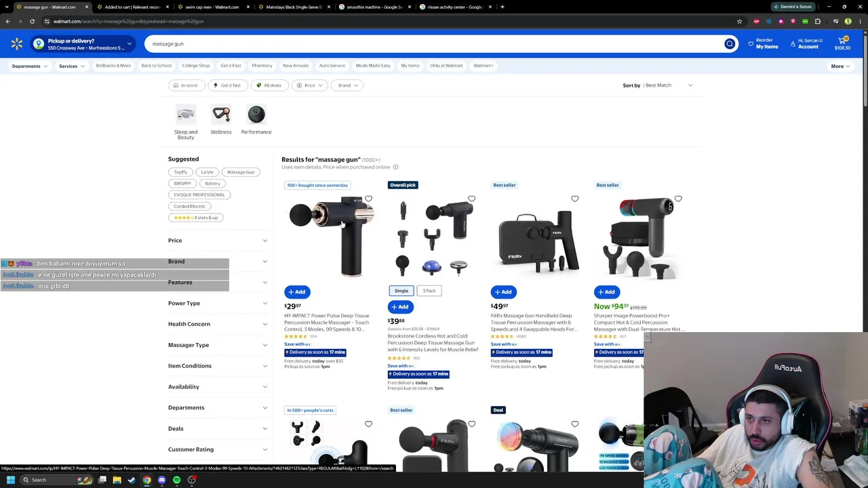Toggle the '4 stars & up' suggested filter
The width and height of the screenshot is (868, 488).
[196, 218]
